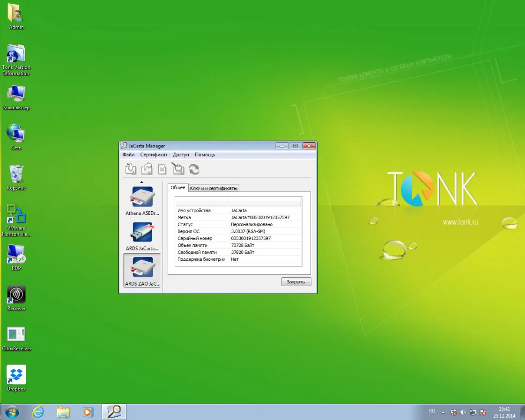Click the Закрыть button
The height and width of the screenshot is (420, 525).
pos(296,282)
